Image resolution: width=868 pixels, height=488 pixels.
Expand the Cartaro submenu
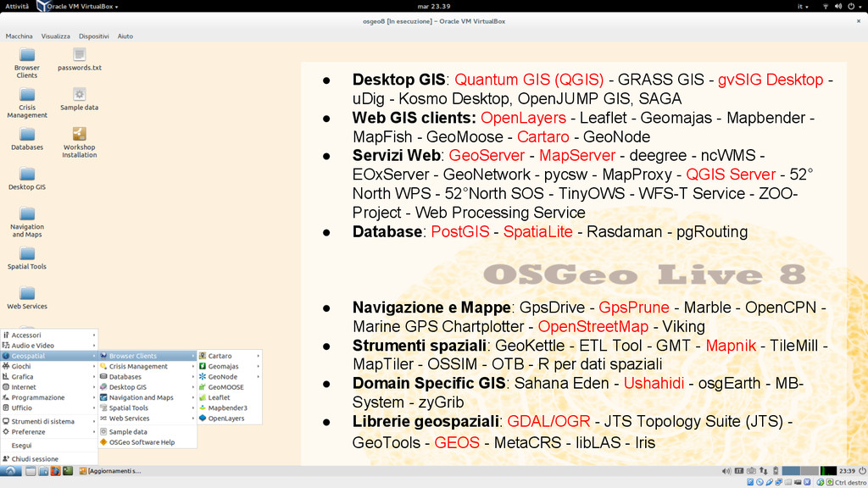tap(229, 356)
